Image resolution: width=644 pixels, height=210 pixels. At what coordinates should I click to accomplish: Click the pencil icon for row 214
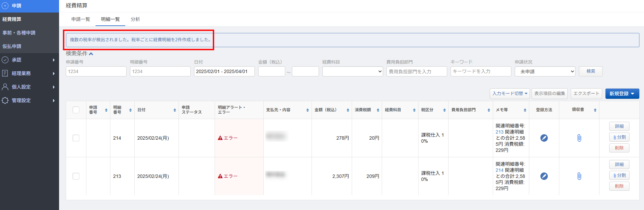pos(544,138)
